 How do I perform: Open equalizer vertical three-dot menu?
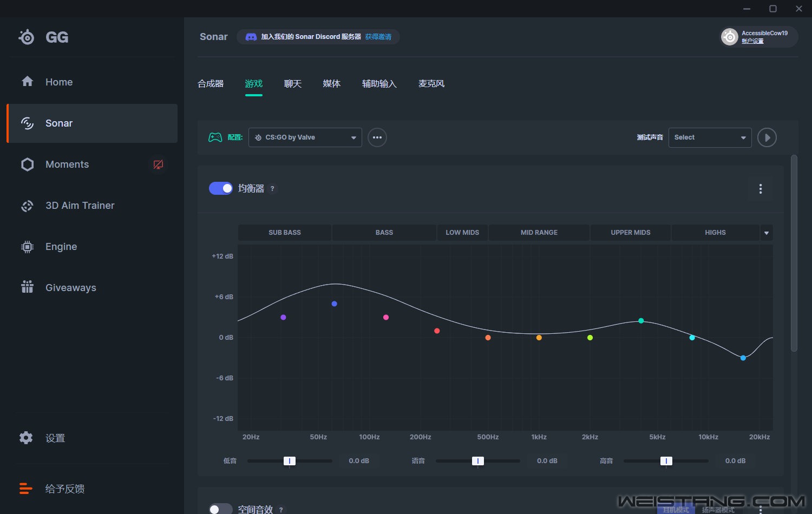tap(761, 189)
